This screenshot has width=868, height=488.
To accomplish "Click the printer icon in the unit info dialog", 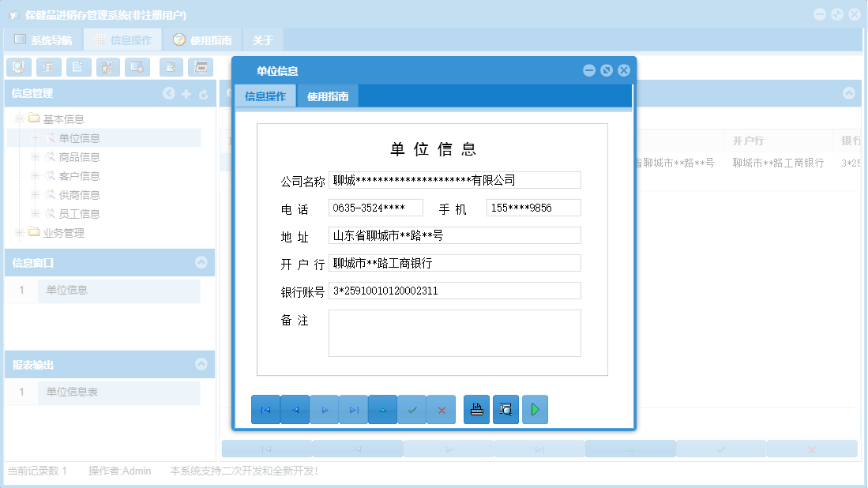I will point(476,409).
